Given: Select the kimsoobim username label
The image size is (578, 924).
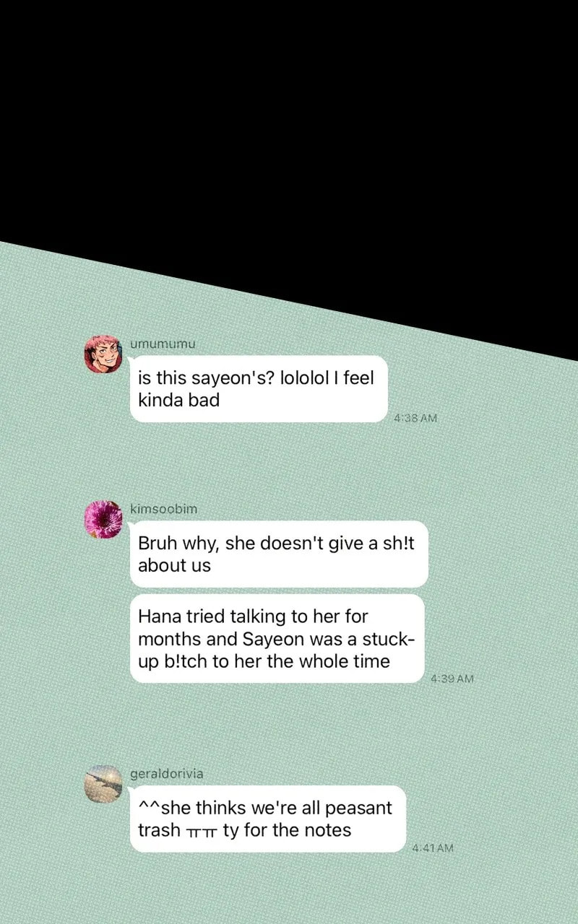Looking at the screenshot, I should click(x=163, y=509).
